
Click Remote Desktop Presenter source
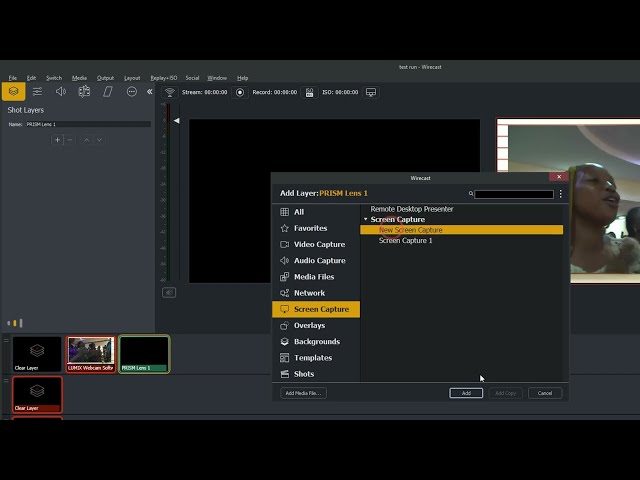(412, 209)
